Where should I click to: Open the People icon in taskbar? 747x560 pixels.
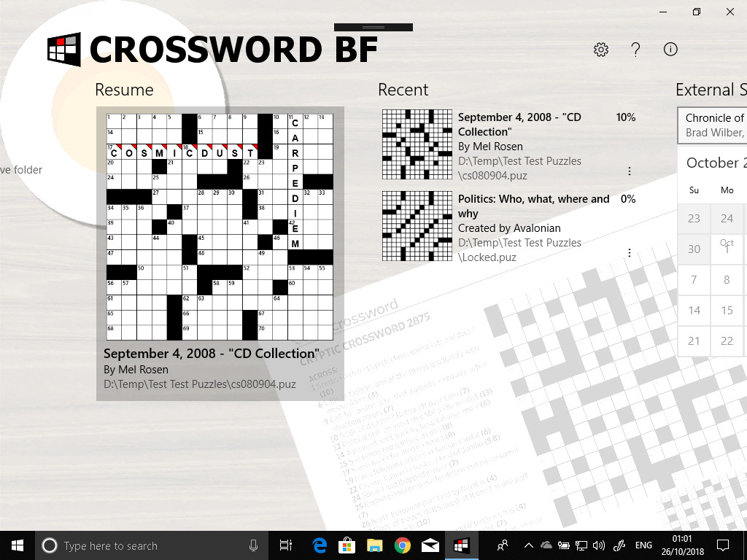tap(502, 545)
